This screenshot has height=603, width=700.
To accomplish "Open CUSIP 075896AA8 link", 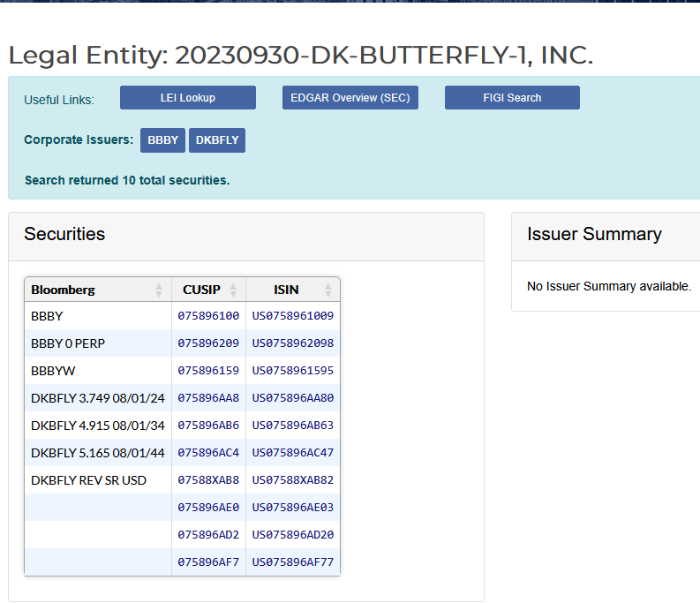I will [208, 398].
